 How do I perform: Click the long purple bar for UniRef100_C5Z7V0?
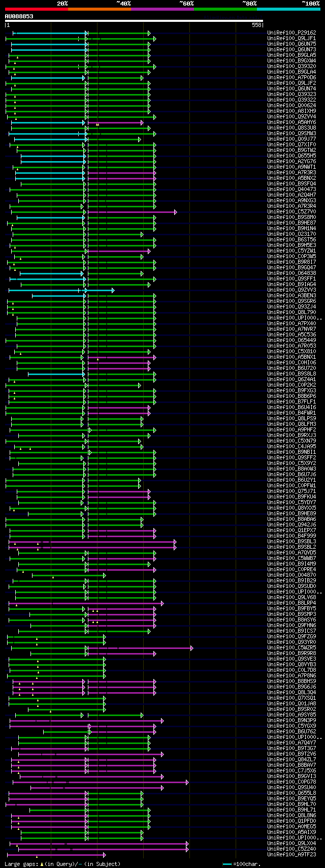click(132, 212)
